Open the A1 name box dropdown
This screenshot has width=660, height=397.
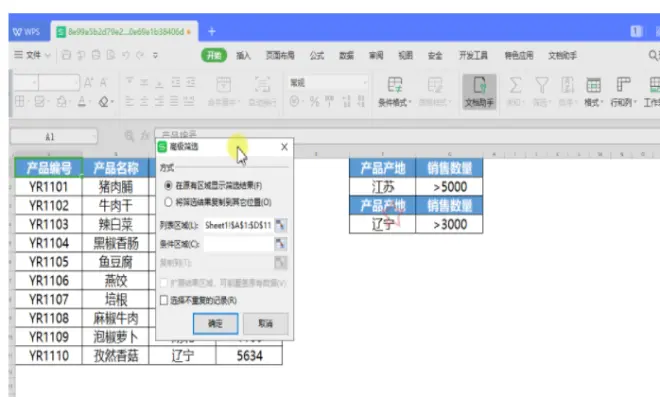pyautogui.click(x=93, y=136)
